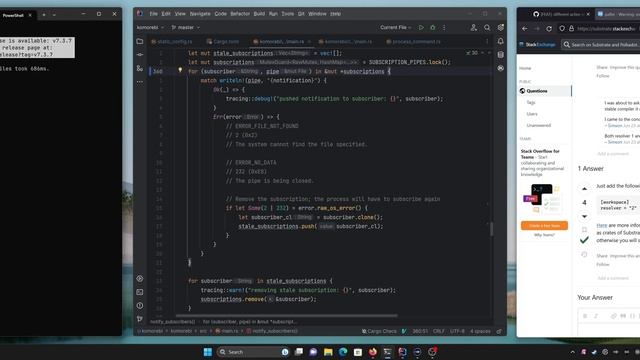Click the Add a comment link below question
This screenshot has width=640, height=360.
pyautogui.click(x=613, y=154)
